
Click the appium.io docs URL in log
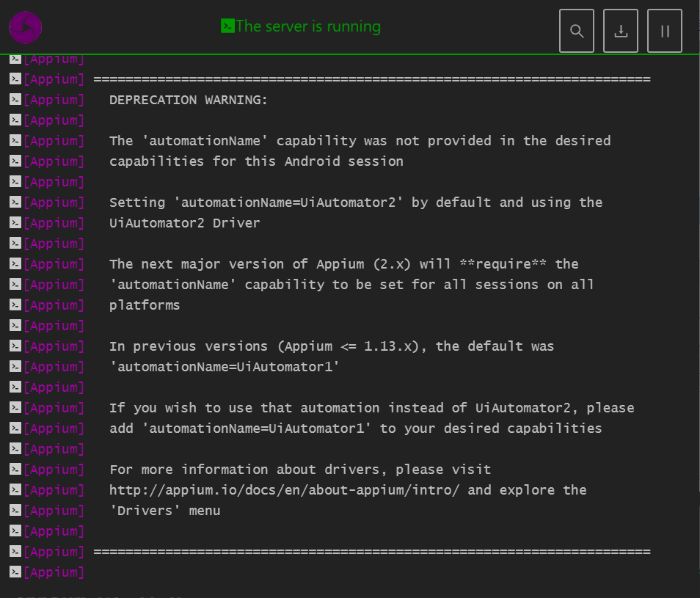click(x=285, y=490)
